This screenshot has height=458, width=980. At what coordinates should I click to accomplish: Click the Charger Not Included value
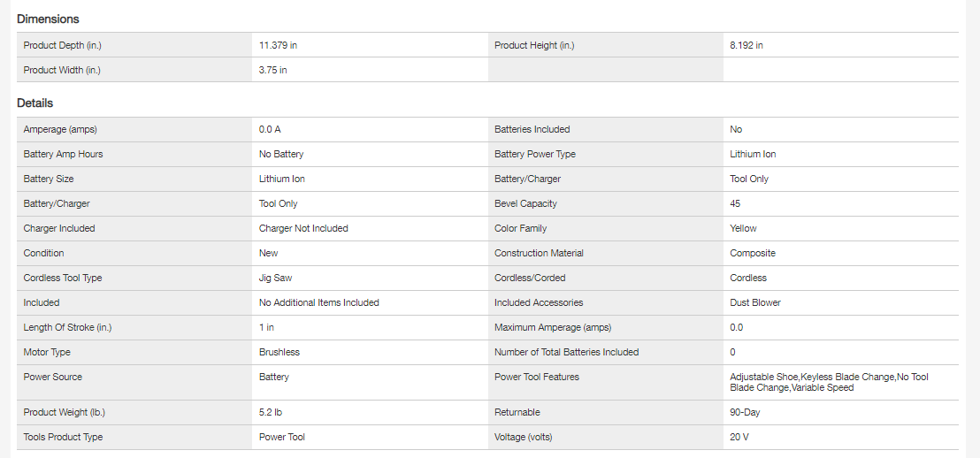303,228
